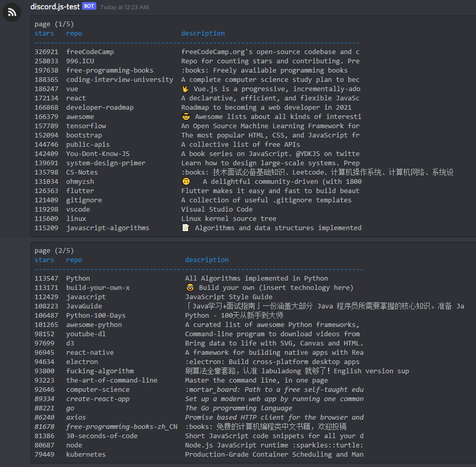Select the 'JavaGuide' repo name
Image resolution: width=476 pixels, height=467 pixels.
84,306
